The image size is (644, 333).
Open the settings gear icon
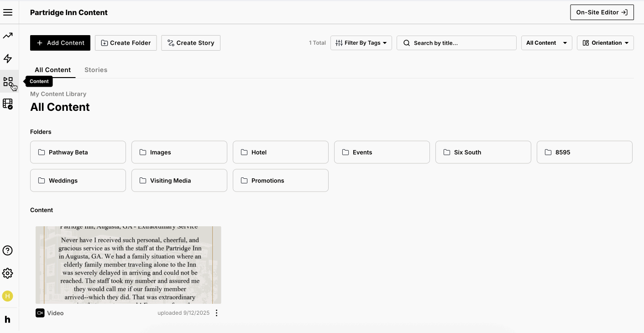point(8,273)
